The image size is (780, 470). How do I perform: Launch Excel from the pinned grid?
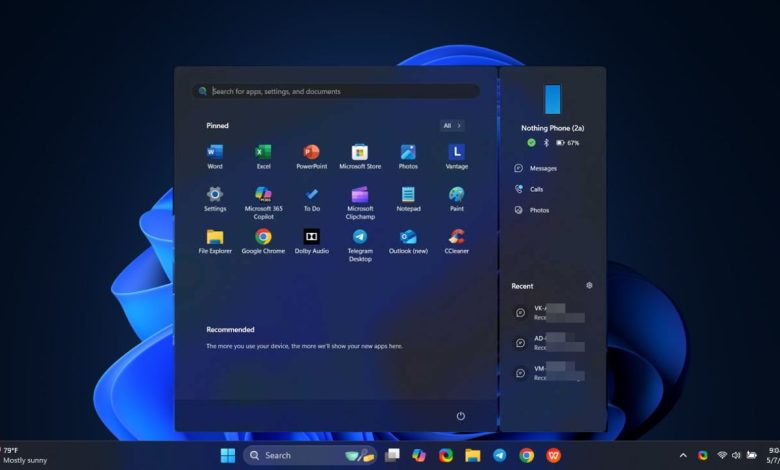pos(263,157)
